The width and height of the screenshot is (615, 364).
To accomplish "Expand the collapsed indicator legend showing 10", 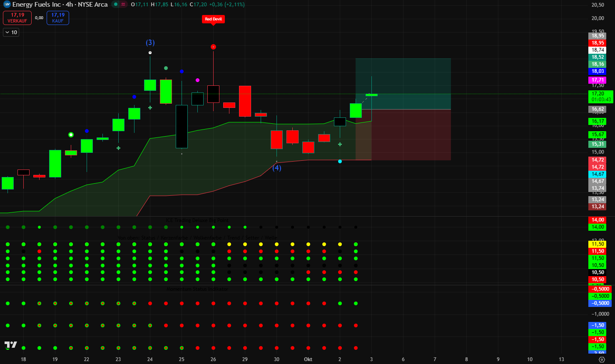I will [x=11, y=32].
